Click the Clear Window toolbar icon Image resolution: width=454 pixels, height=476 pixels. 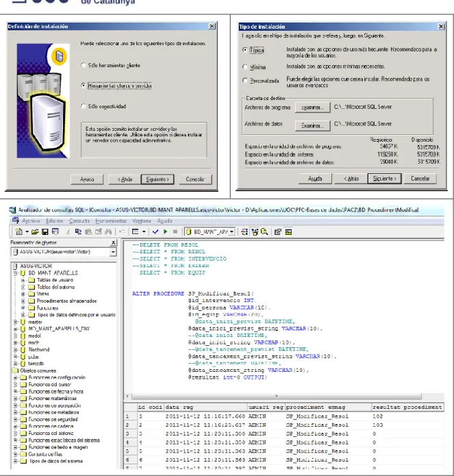pyautogui.click(x=99, y=232)
